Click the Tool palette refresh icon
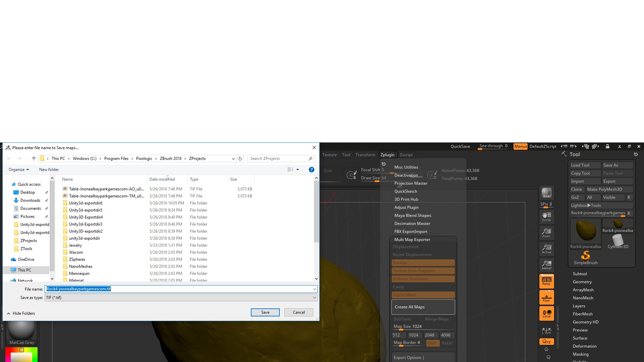Viewport: 644px width, 362px height. coord(636,155)
